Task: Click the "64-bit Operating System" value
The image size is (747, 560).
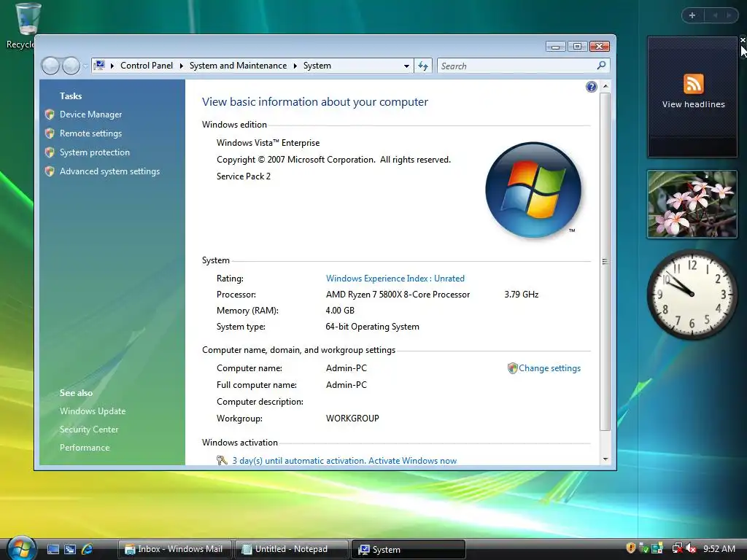Action: 373,327
